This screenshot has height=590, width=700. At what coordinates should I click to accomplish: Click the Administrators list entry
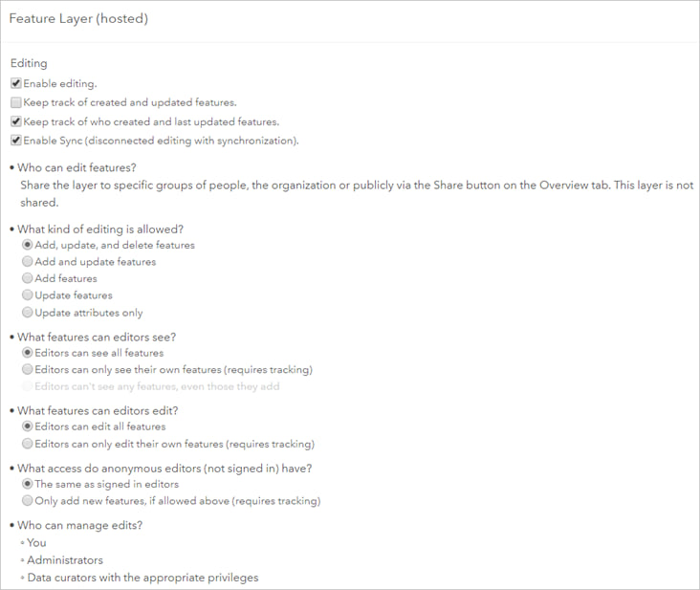tap(65, 560)
